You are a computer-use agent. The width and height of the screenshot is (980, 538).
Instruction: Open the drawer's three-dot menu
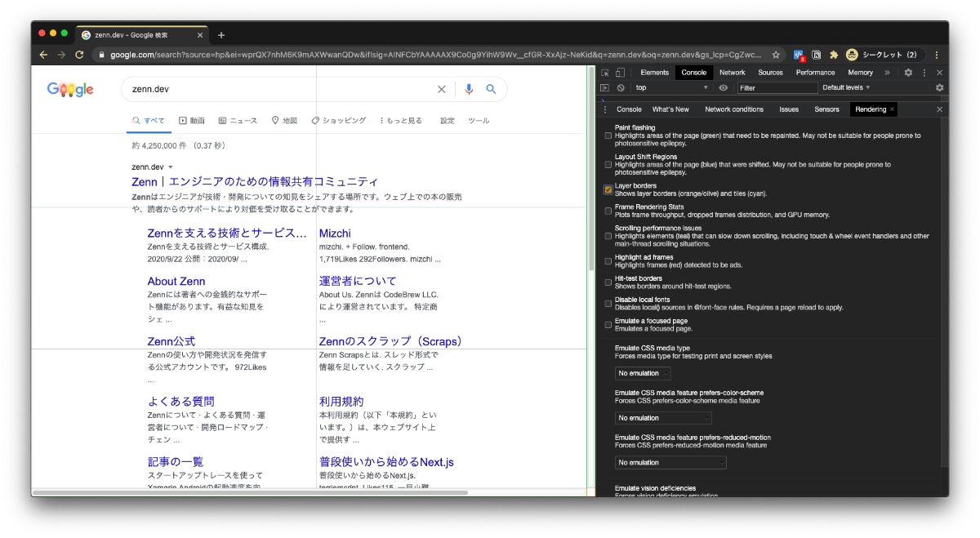coord(605,109)
